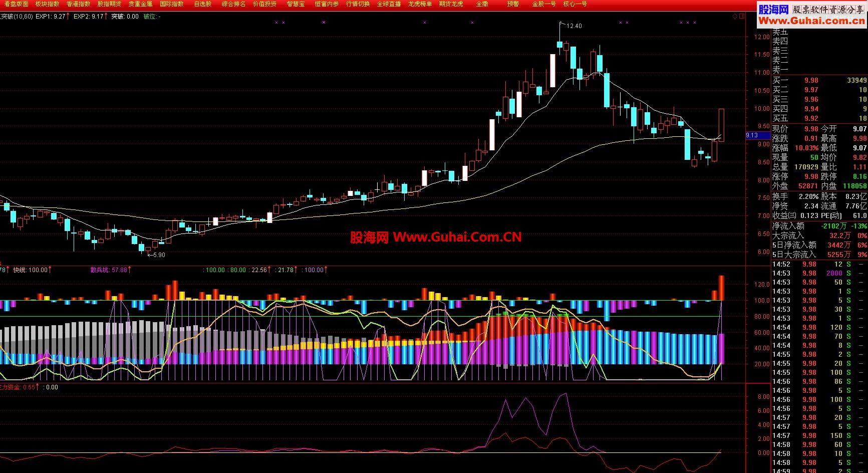Open 综合排名 ranking
The height and width of the screenshot is (473, 868).
click(x=233, y=4)
